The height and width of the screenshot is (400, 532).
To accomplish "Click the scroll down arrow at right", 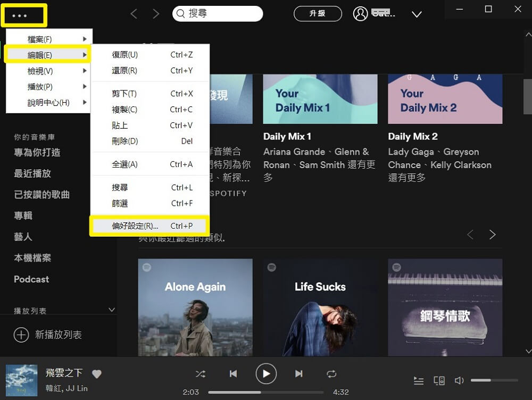I will 528,351.
